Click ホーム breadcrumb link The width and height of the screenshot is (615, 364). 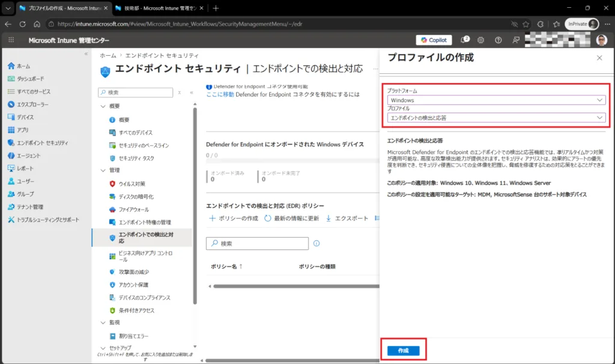tap(108, 55)
